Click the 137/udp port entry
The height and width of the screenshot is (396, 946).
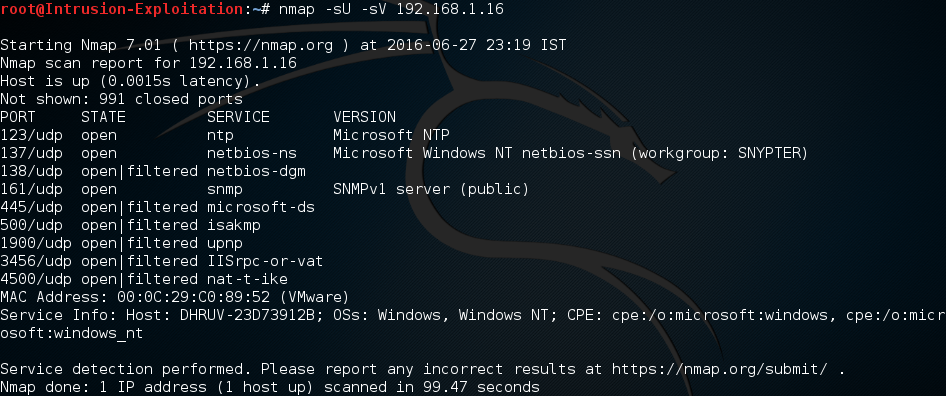pos(31,153)
